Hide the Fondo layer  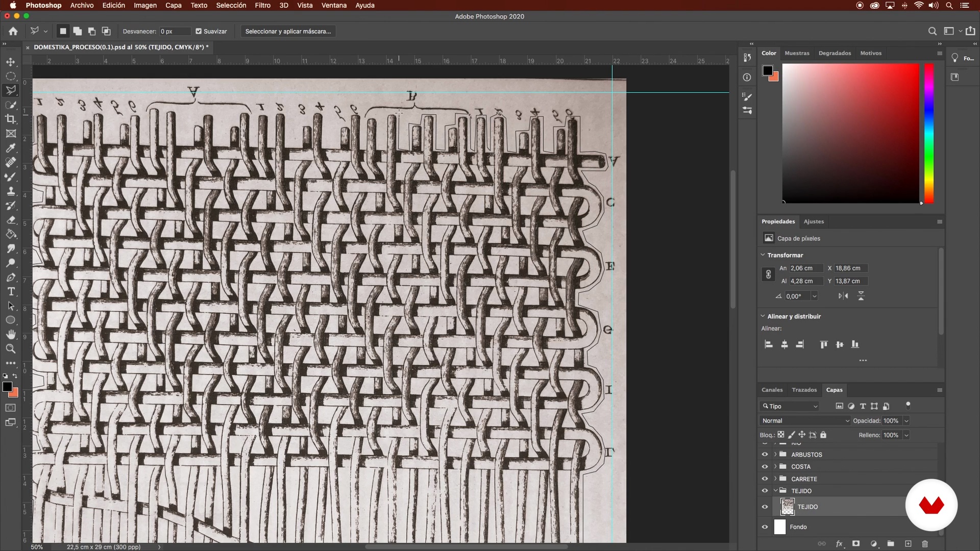pos(765,527)
